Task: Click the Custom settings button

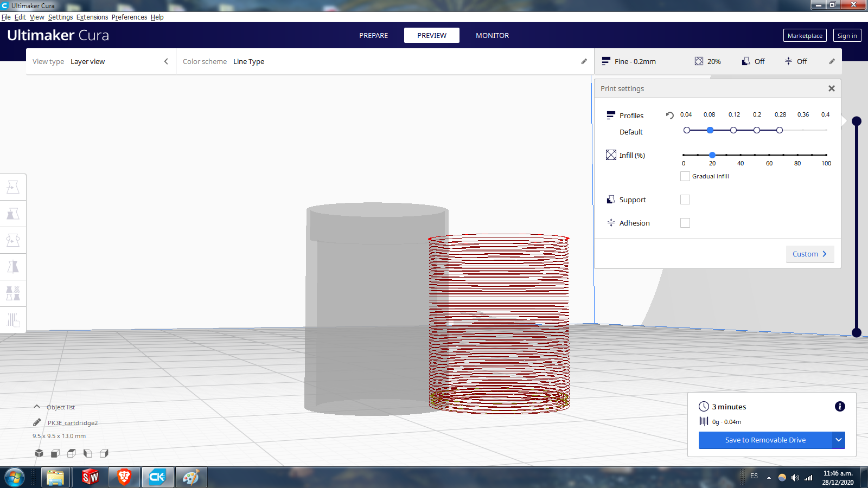Action: click(x=810, y=254)
